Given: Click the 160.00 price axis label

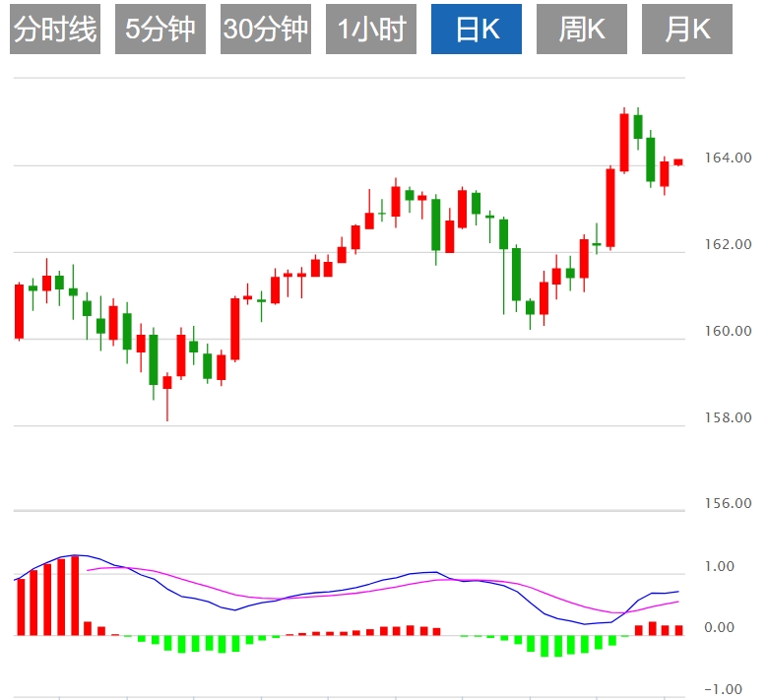Looking at the screenshot, I should coord(728,331).
